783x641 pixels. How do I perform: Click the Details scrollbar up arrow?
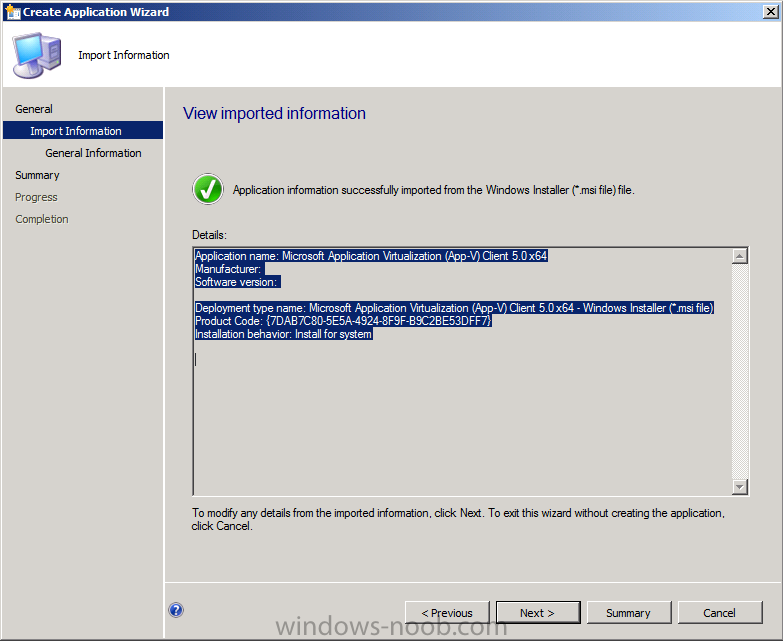[740, 256]
